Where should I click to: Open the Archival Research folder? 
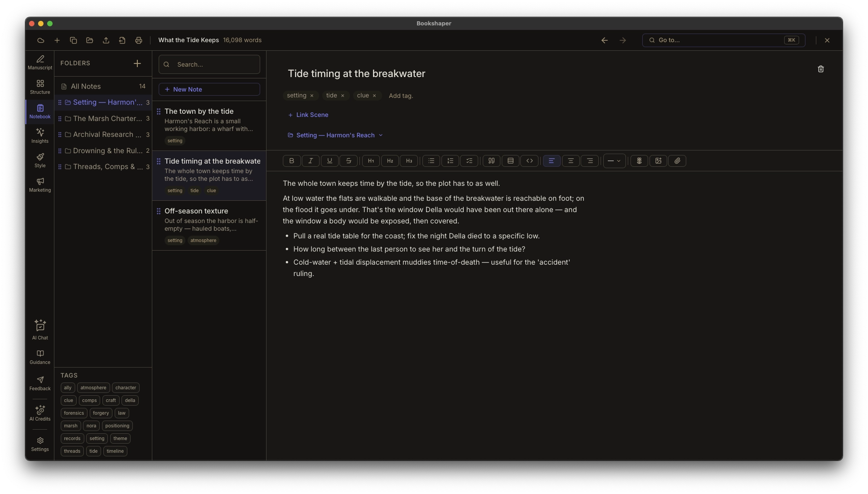pos(103,135)
